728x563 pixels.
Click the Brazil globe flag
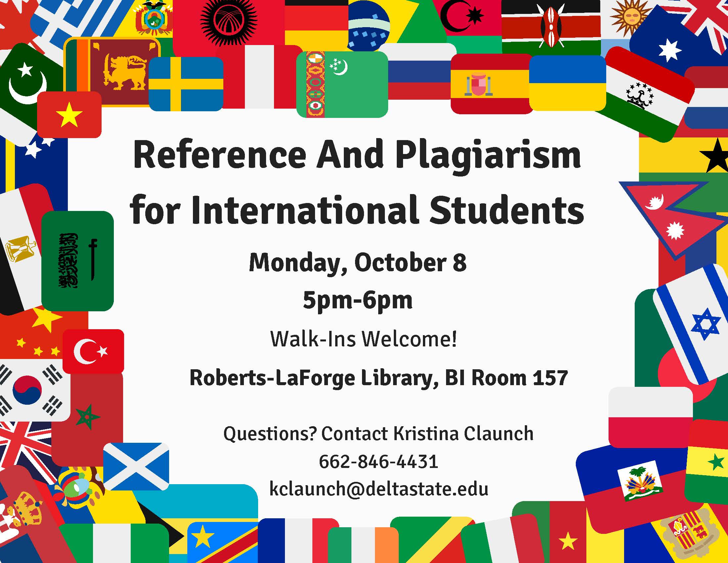397,25
